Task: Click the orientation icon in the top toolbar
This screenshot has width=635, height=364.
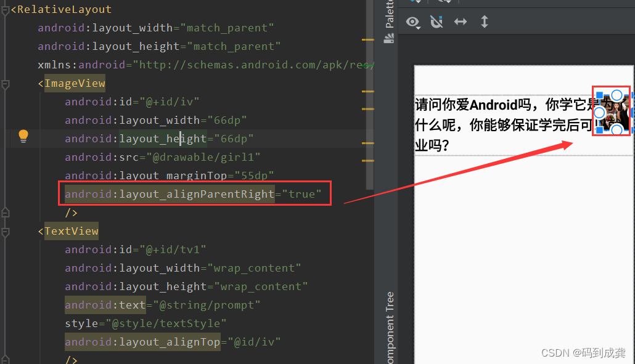Action: 440,2
